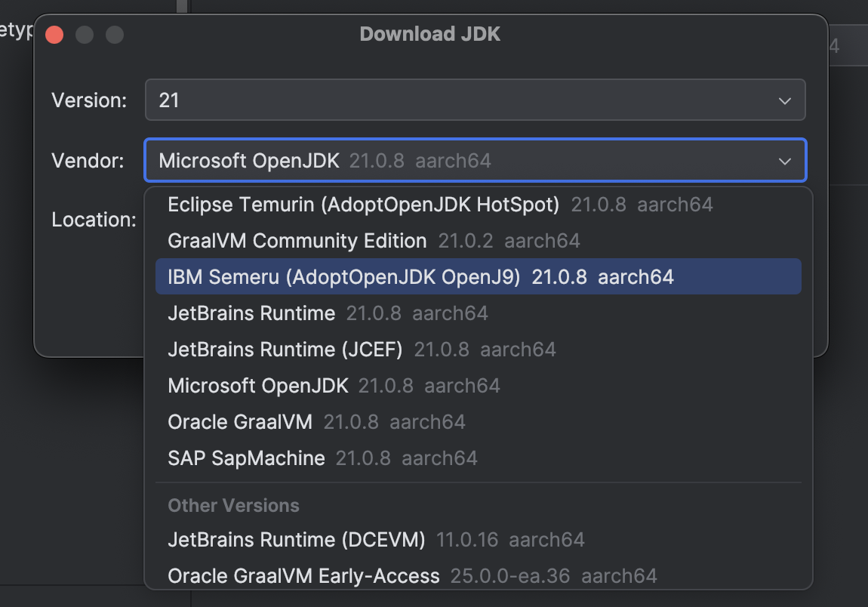Click the Vendor: label
The width and height of the screenshot is (868, 607).
click(88, 161)
